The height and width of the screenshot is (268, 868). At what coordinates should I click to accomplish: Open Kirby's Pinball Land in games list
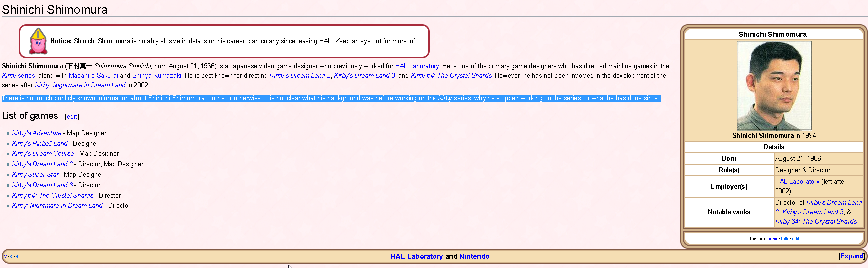(x=40, y=143)
